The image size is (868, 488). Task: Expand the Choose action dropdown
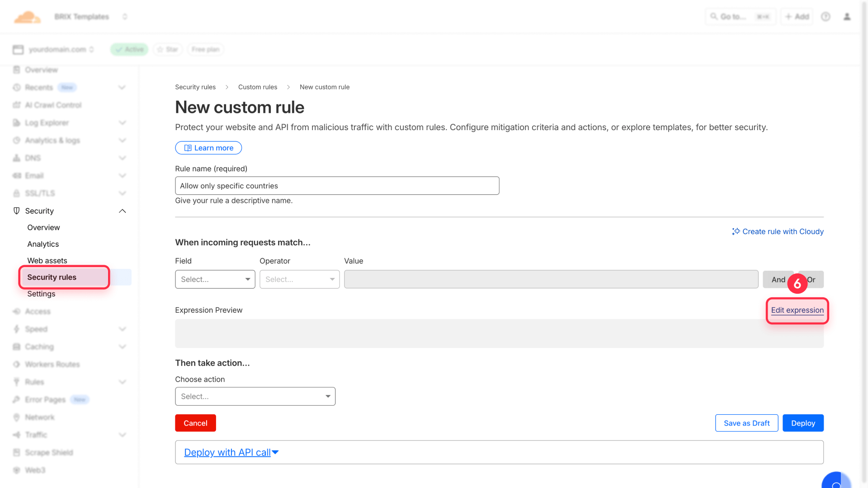click(x=255, y=396)
